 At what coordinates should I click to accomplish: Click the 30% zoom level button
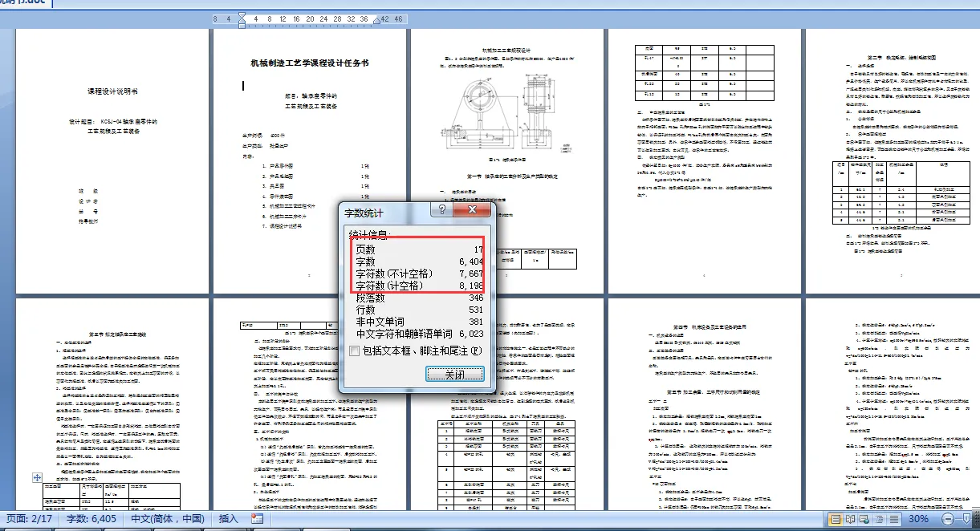[x=919, y=519]
